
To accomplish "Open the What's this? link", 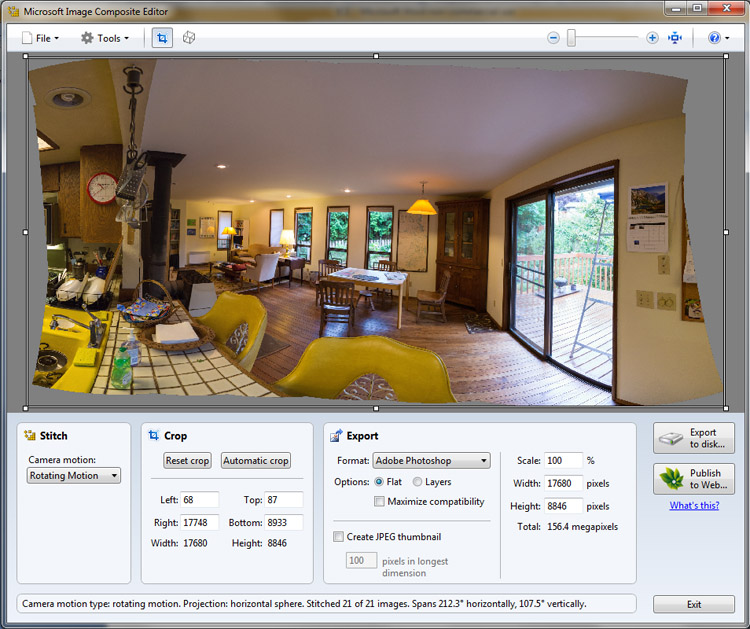I will tap(694, 505).
